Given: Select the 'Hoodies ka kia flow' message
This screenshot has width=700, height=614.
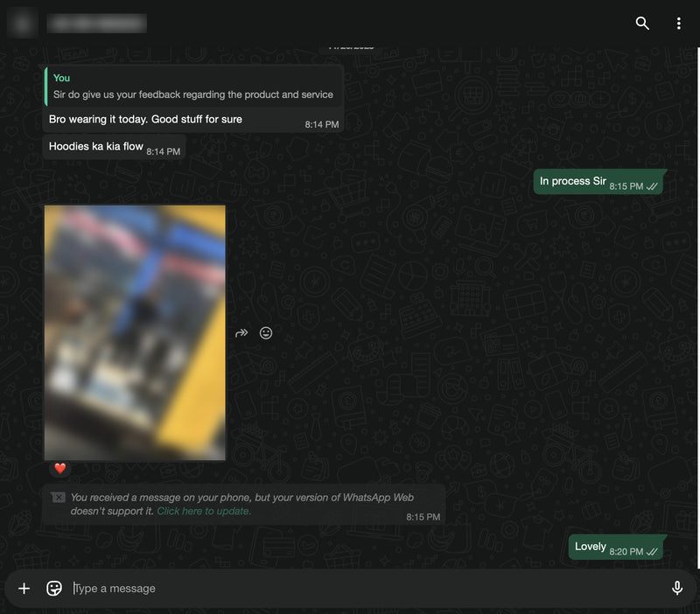Looking at the screenshot, I should [x=115, y=147].
